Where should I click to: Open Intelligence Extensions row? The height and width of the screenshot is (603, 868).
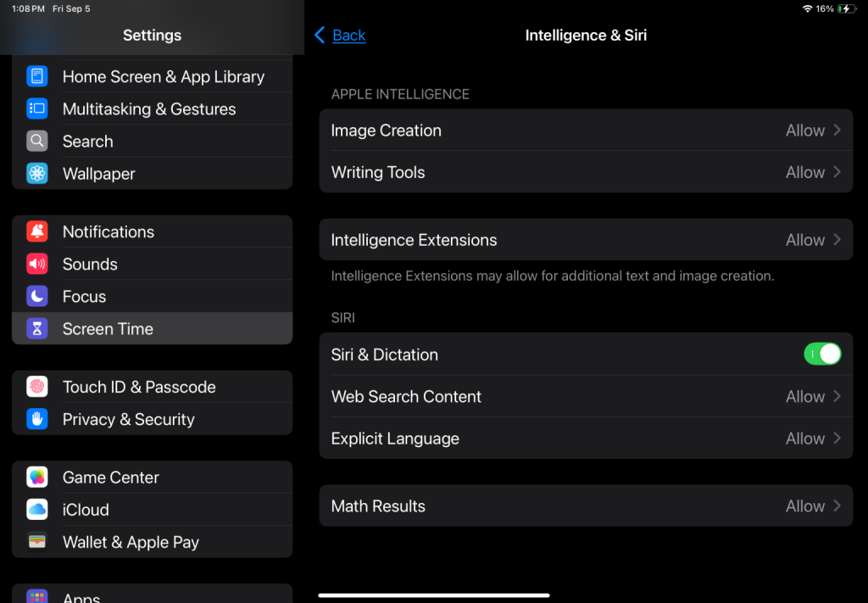[x=585, y=240]
